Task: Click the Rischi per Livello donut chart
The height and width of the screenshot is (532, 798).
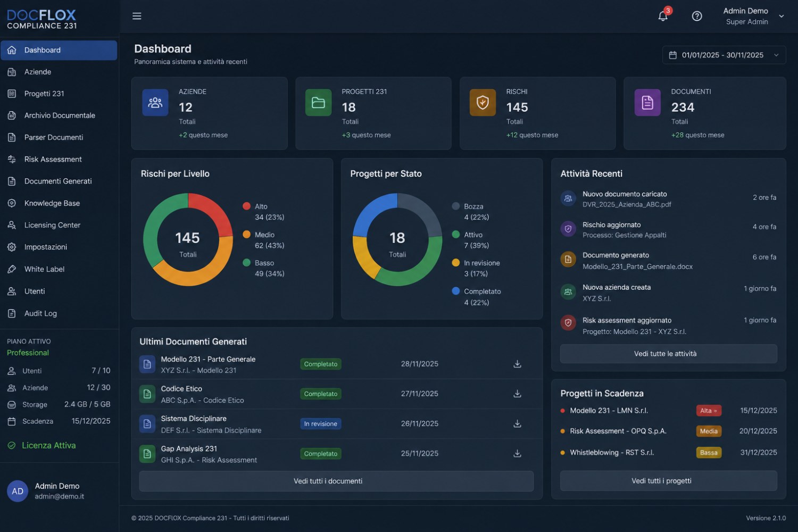Action: tap(188, 239)
